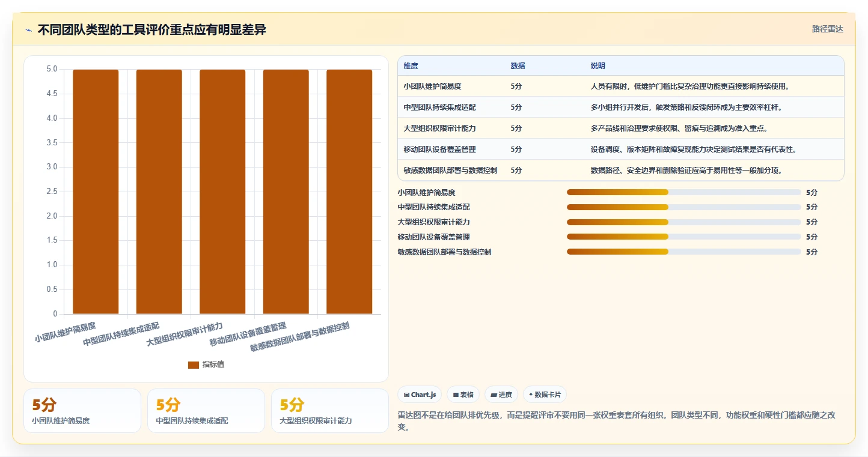Open the 5分 小团队维护简易度 data card

point(82,411)
